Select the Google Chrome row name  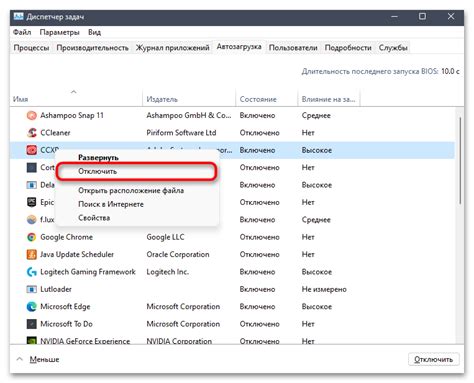66,237
